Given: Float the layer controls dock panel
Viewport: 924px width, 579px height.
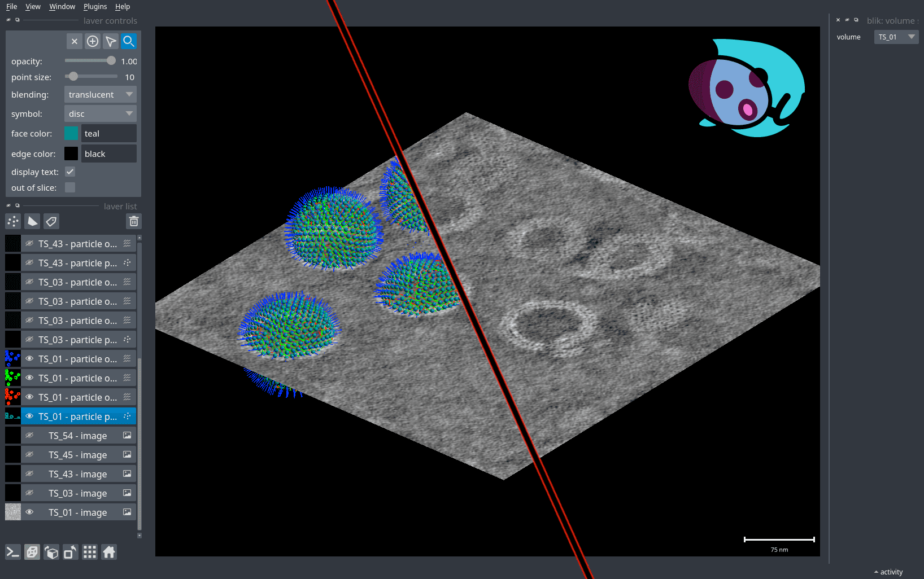Looking at the screenshot, I should [x=18, y=20].
